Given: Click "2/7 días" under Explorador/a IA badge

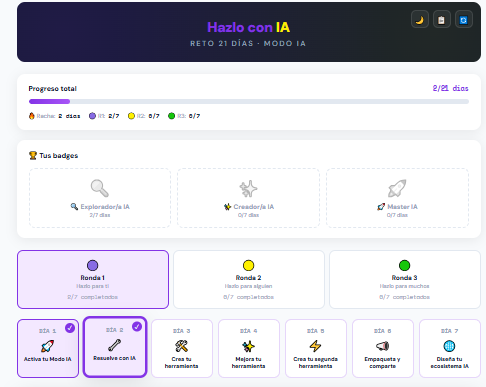Looking at the screenshot, I should pyautogui.click(x=100, y=215).
